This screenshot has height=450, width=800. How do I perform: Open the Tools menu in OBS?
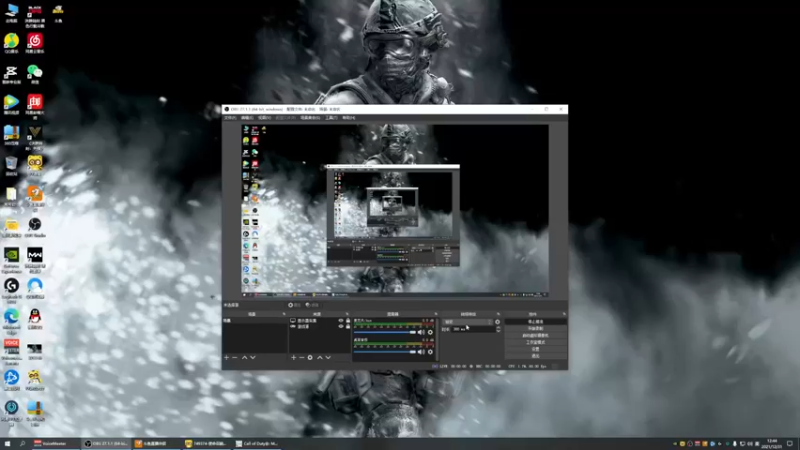click(331, 118)
